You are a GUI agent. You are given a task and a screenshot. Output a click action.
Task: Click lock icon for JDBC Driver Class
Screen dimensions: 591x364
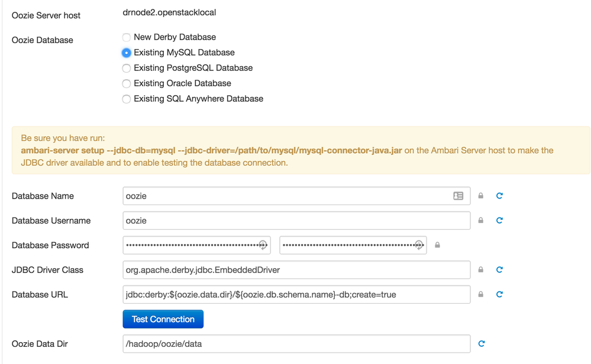480,270
